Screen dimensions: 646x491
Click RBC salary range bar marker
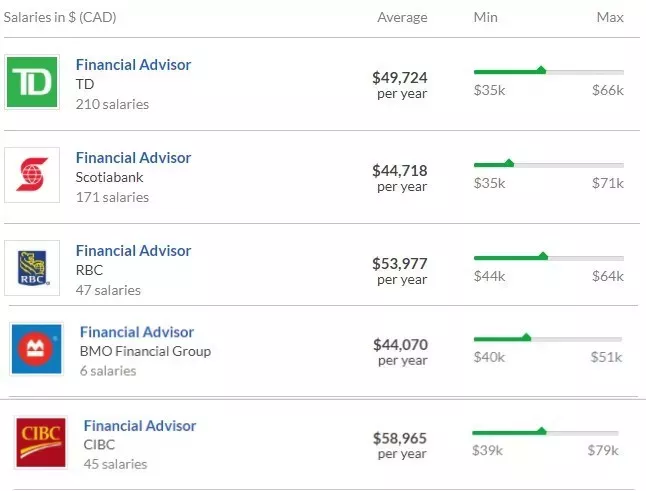[x=543, y=256]
